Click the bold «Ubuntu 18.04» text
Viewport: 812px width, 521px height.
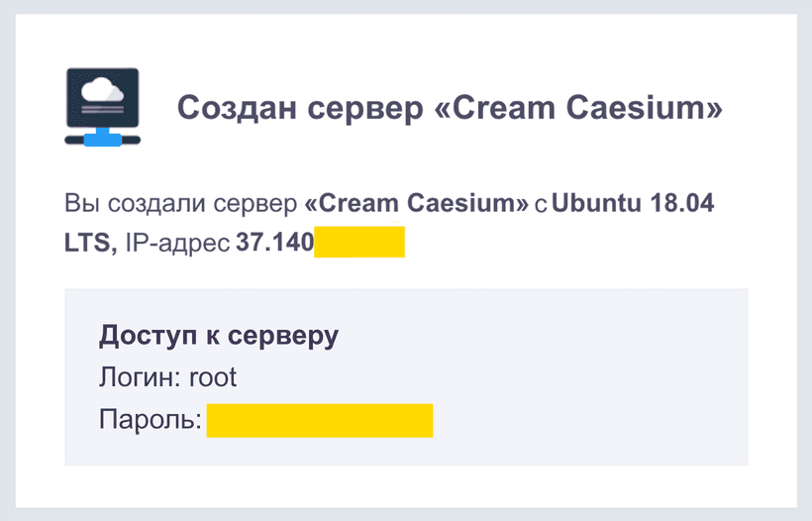click(x=633, y=203)
